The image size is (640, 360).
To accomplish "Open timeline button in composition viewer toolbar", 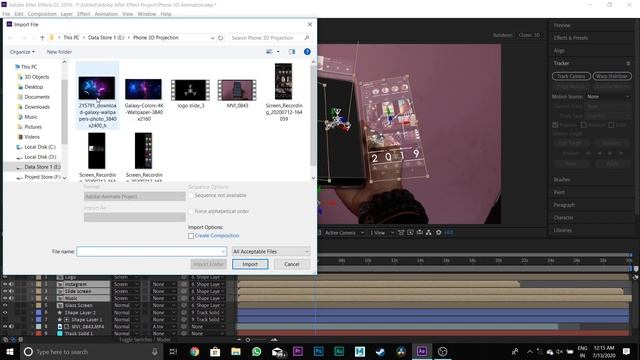I will 419,232.
